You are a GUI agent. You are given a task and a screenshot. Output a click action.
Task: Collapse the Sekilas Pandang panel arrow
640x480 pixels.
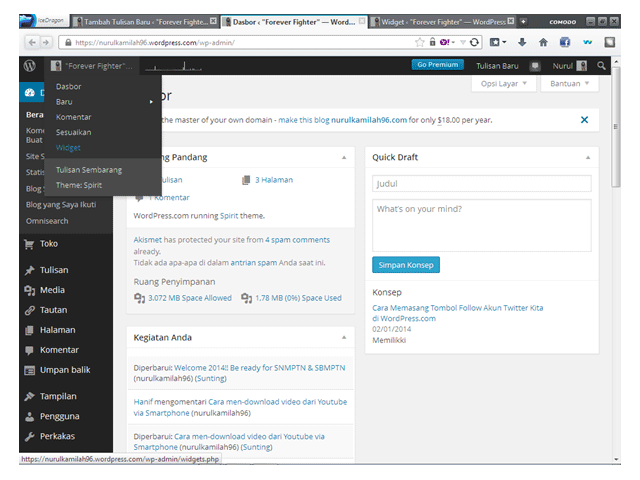coord(344,158)
